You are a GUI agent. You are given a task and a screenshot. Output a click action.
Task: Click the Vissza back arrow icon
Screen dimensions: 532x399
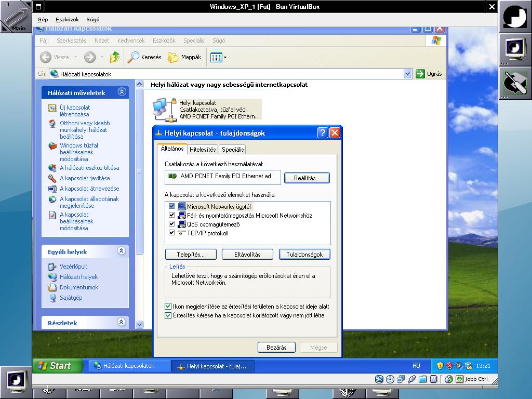[x=46, y=57]
